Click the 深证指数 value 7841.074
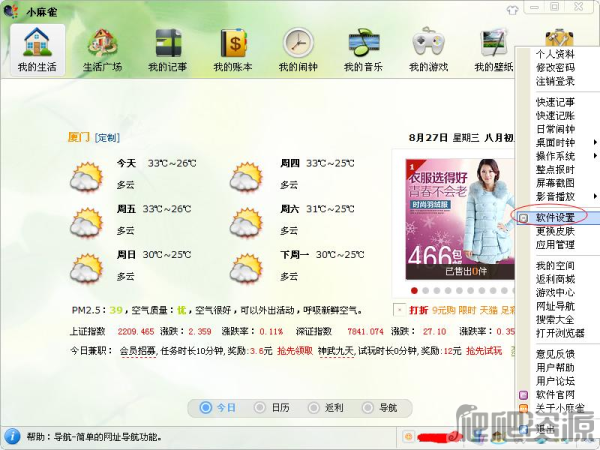The image size is (600, 450). pyautogui.click(x=365, y=331)
